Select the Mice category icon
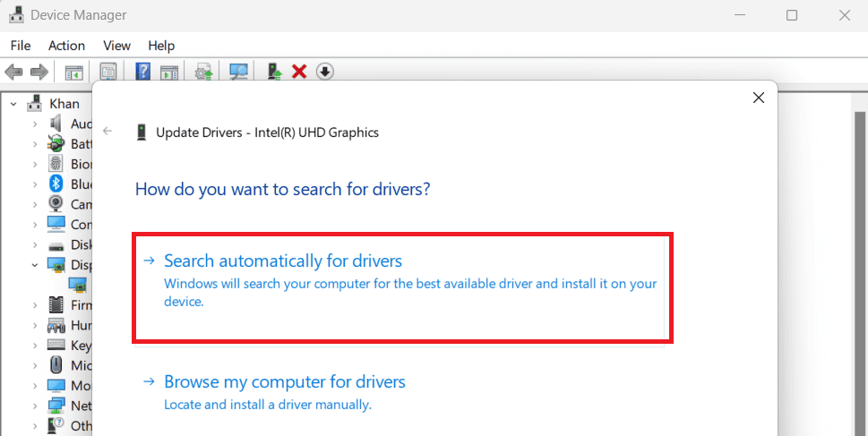Image resolution: width=868 pixels, height=436 pixels. click(56, 365)
